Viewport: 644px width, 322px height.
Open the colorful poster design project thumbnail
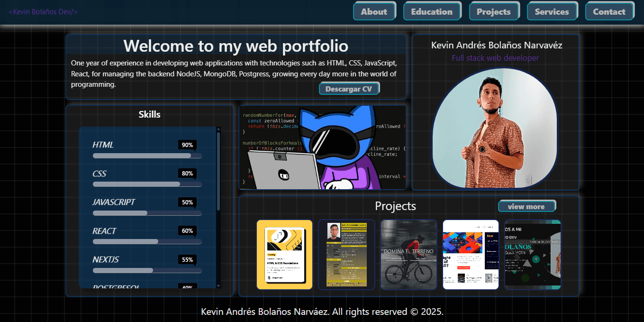coord(471,255)
